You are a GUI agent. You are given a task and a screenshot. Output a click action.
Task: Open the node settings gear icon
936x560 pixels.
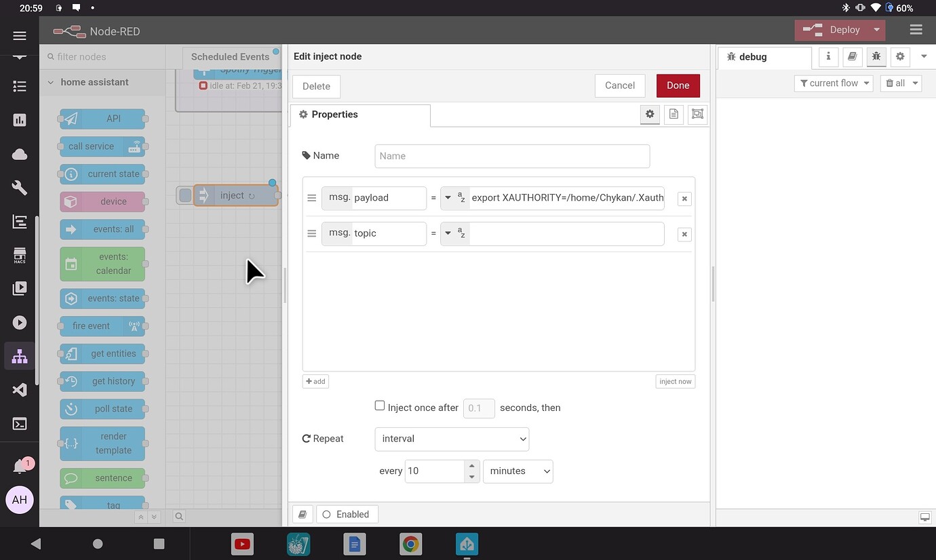coord(650,115)
